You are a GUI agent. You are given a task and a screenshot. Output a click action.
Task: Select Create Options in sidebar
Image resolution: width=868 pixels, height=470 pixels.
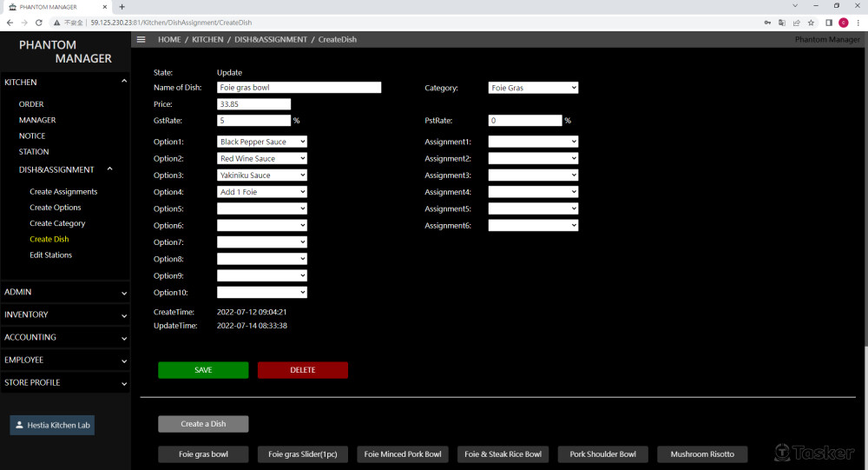pyautogui.click(x=56, y=208)
